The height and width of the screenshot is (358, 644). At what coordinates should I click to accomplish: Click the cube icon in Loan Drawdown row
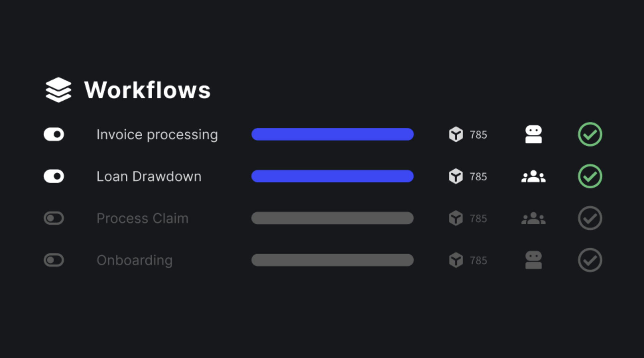pos(456,176)
